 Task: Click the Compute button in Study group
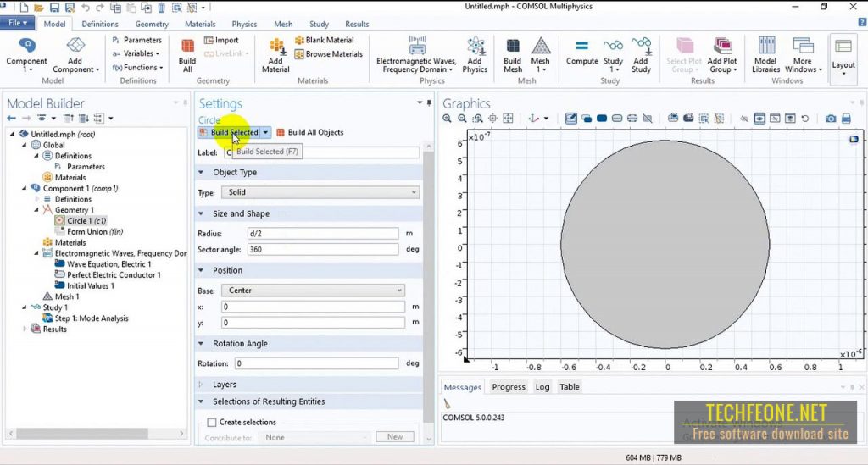581,53
